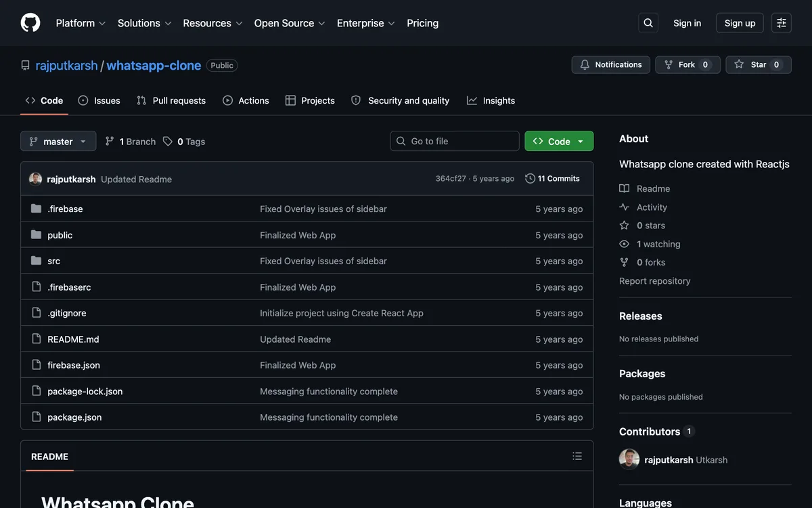Viewport: 812px width, 508px height.
Task: Open firebase.json file name
Action: (74, 366)
